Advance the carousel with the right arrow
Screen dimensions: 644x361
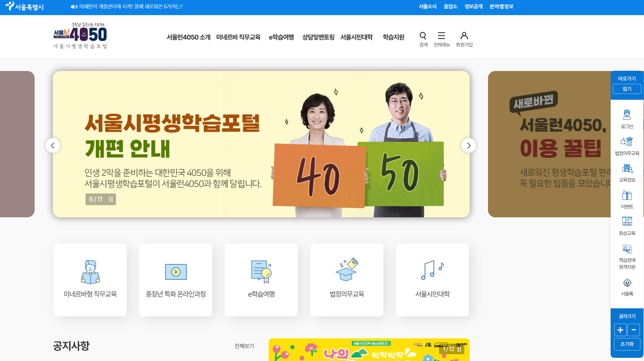tap(468, 145)
